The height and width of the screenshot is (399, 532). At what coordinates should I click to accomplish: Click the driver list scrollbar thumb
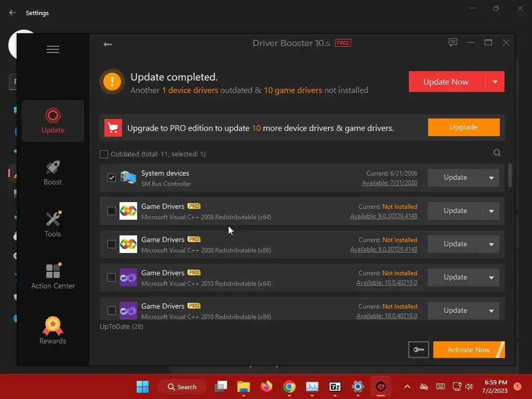point(510,175)
